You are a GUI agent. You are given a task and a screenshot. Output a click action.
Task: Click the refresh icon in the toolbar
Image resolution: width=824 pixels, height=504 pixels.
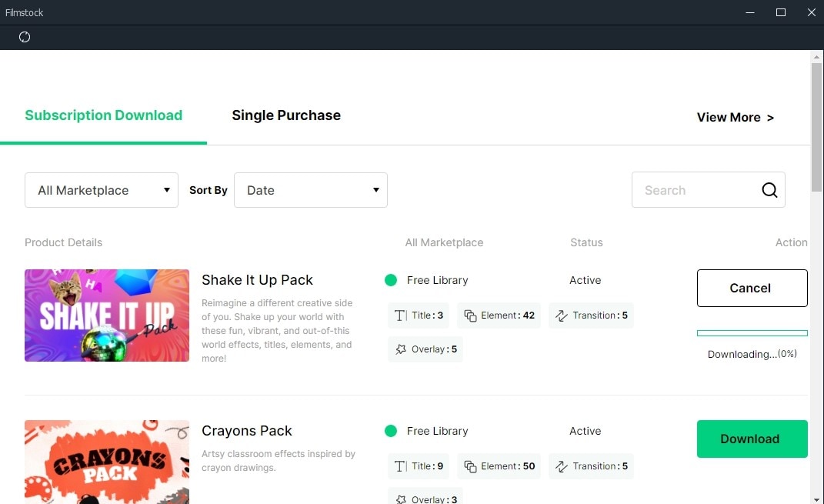point(25,37)
